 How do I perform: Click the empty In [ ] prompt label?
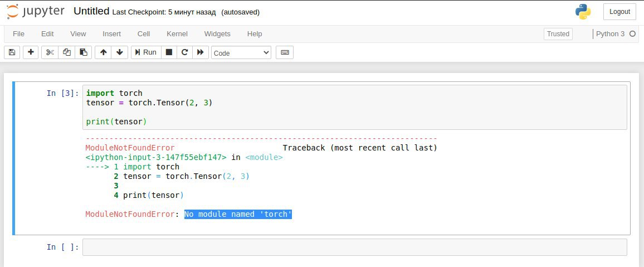62,247
